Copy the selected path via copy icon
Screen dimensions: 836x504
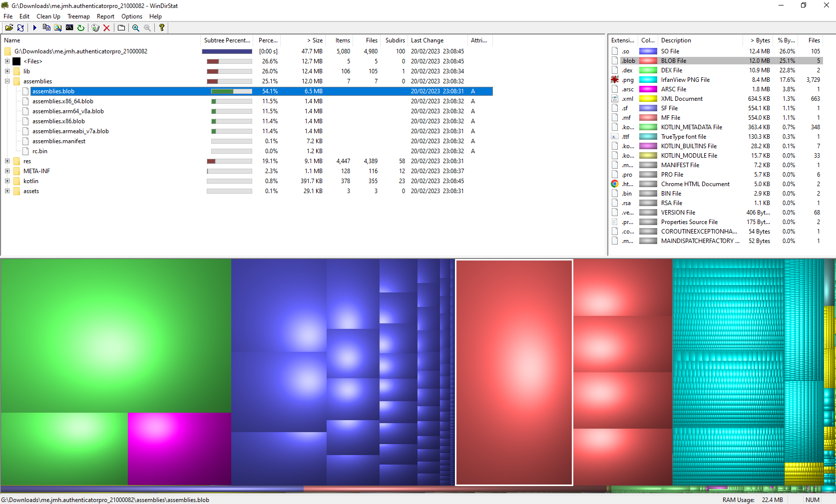(46, 28)
